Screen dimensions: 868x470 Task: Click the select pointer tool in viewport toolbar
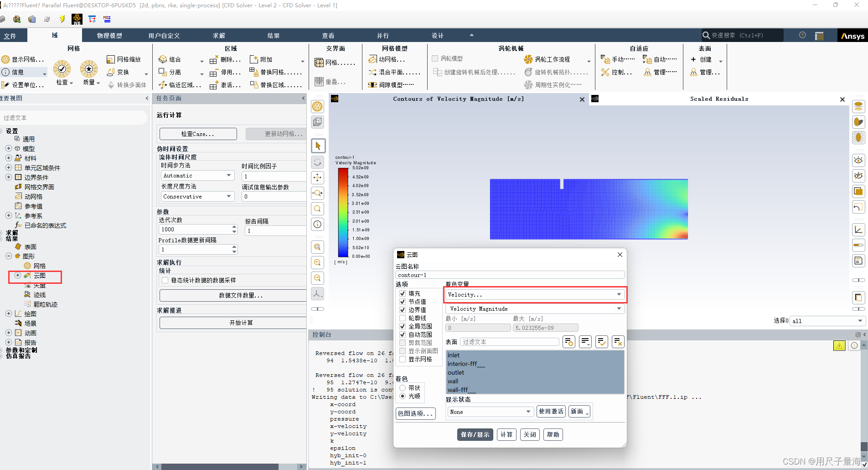pyautogui.click(x=318, y=146)
